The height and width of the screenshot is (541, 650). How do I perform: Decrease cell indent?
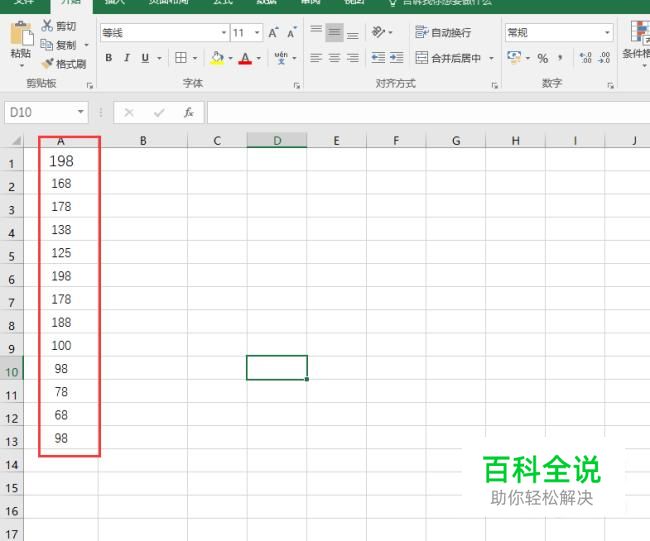[378, 58]
